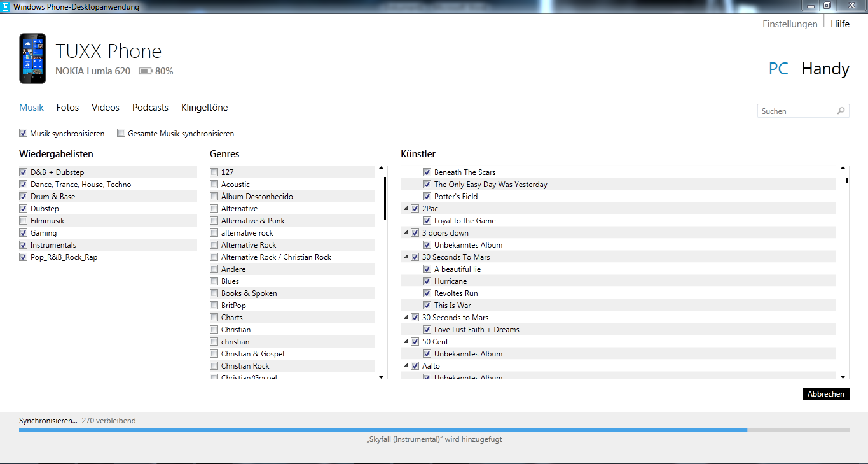Open the Podcasts tab

coord(150,108)
